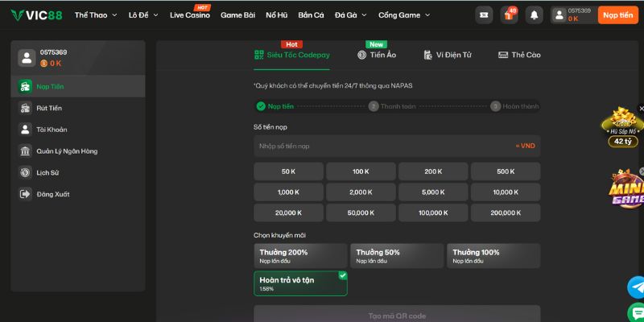This screenshot has width=644, height=322.
Task: Click the green live chat bubble icon
Action: [x=636, y=313]
